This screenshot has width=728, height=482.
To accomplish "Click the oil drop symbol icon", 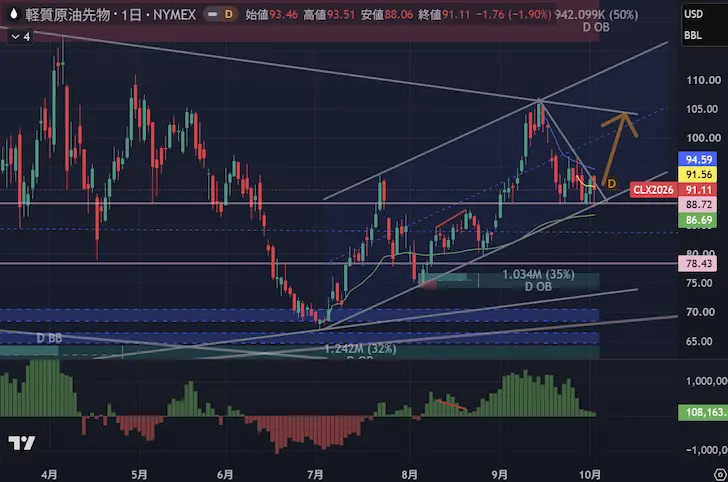I will 14,14.
